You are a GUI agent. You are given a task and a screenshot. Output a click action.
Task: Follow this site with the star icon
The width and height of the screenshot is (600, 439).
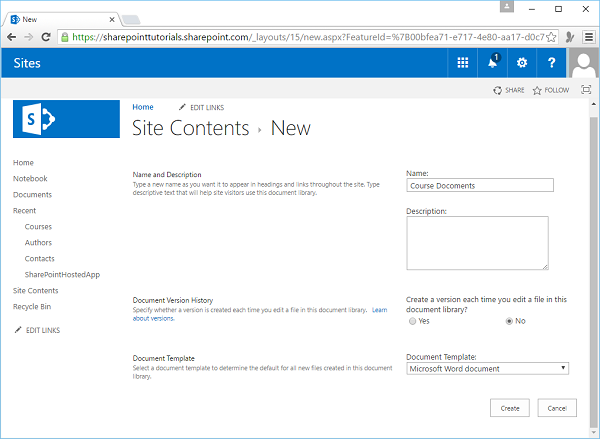point(551,90)
